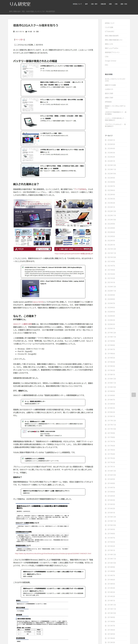
Task: Open ホーム – 徳島県立総合教育センター card
Action: click(53, 402)
